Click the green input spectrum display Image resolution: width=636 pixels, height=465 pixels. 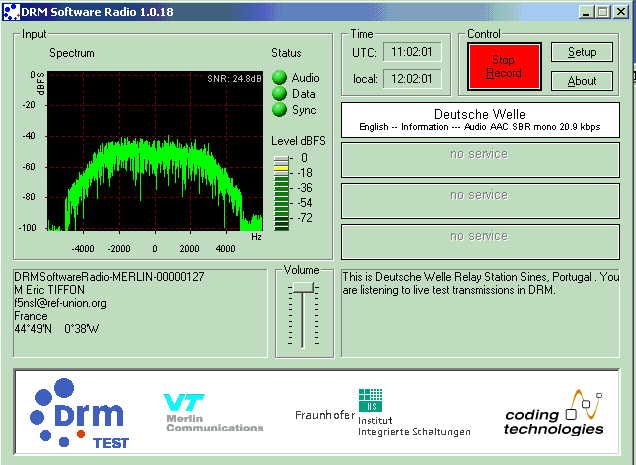point(155,151)
